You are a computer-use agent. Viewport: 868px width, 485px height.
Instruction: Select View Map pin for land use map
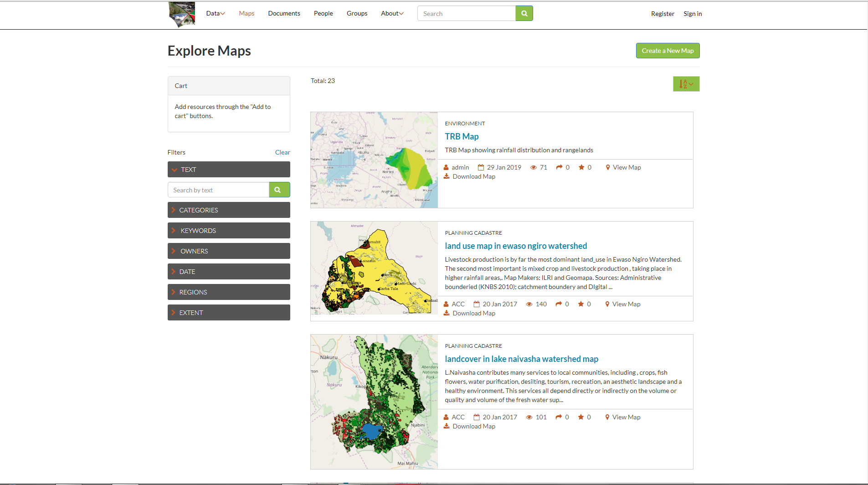(x=607, y=304)
